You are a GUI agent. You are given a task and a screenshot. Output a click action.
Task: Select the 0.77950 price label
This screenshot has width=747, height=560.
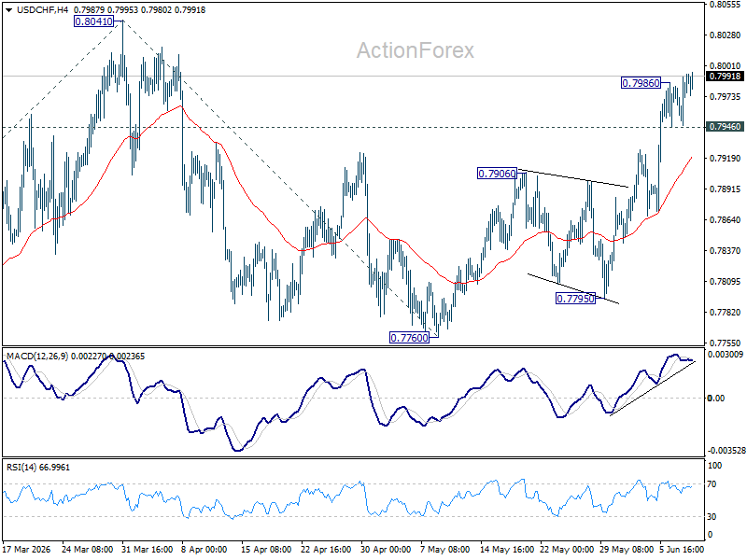pyautogui.click(x=575, y=299)
